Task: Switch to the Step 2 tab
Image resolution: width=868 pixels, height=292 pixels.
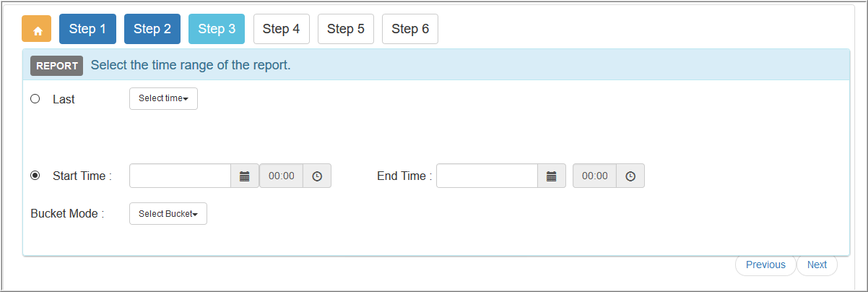Action: (x=152, y=29)
